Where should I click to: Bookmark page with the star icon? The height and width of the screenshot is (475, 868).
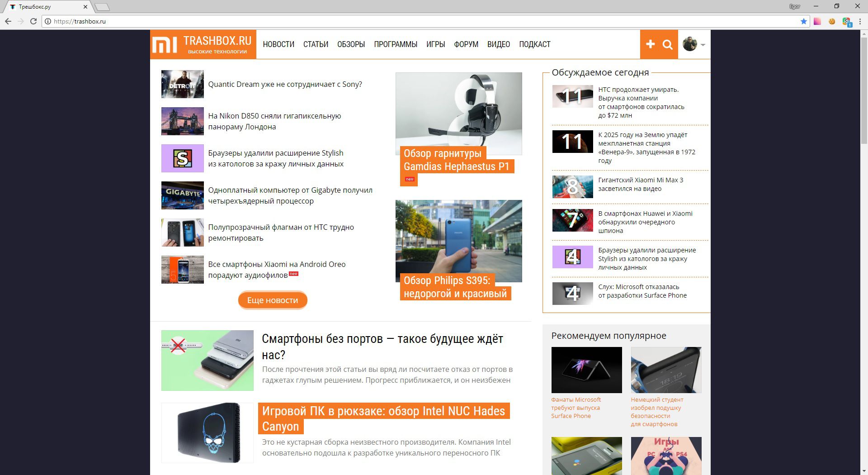point(803,21)
